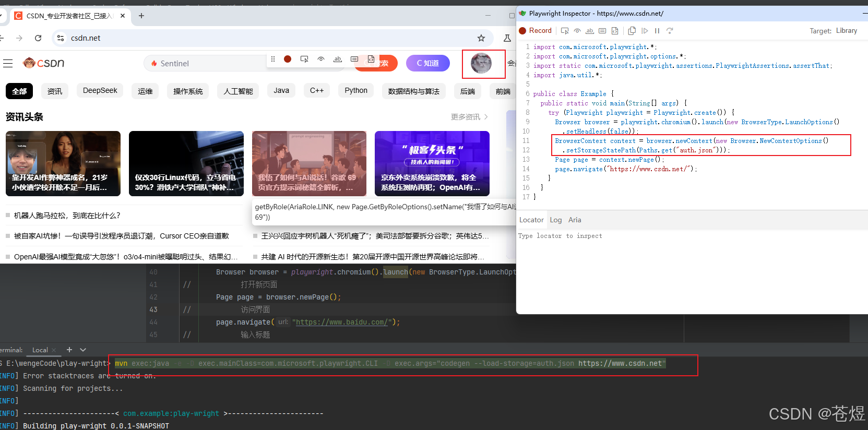Image resolution: width=868 pixels, height=430 pixels.
Task: Copy generated code with Inspector copy icon
Action: point(632,31)
